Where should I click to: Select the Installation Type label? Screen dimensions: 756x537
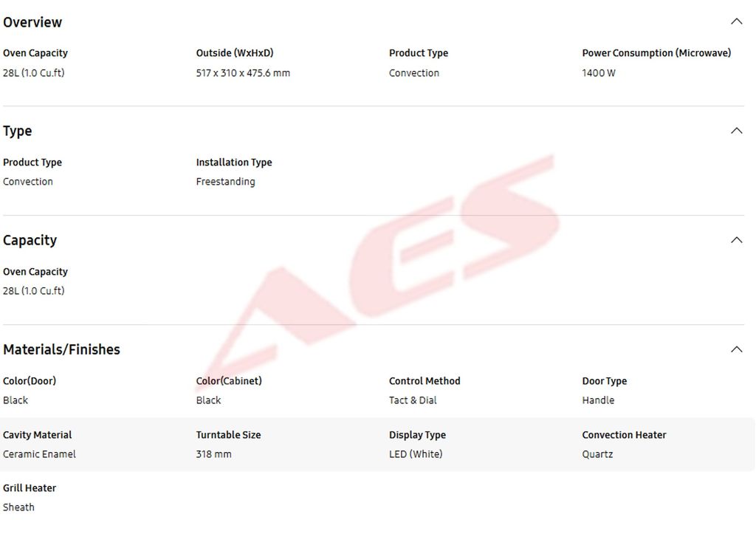pyautogui.click(x=234, y=163)
